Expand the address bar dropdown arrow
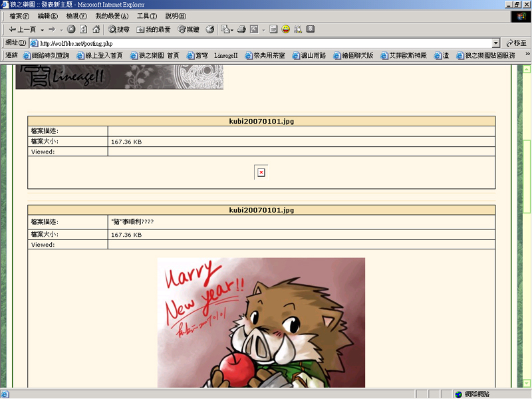The height and width of the screenshot is (399, 532). [x=496, y=43]
